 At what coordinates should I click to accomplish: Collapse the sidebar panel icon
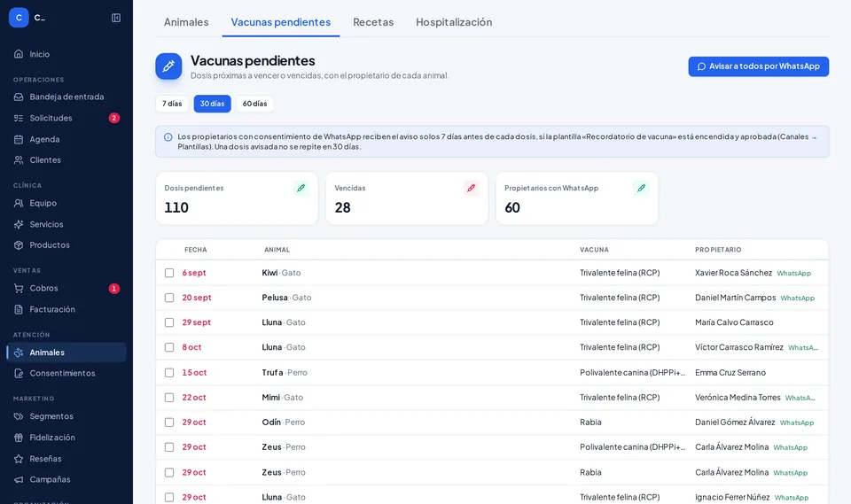[116, 18]
